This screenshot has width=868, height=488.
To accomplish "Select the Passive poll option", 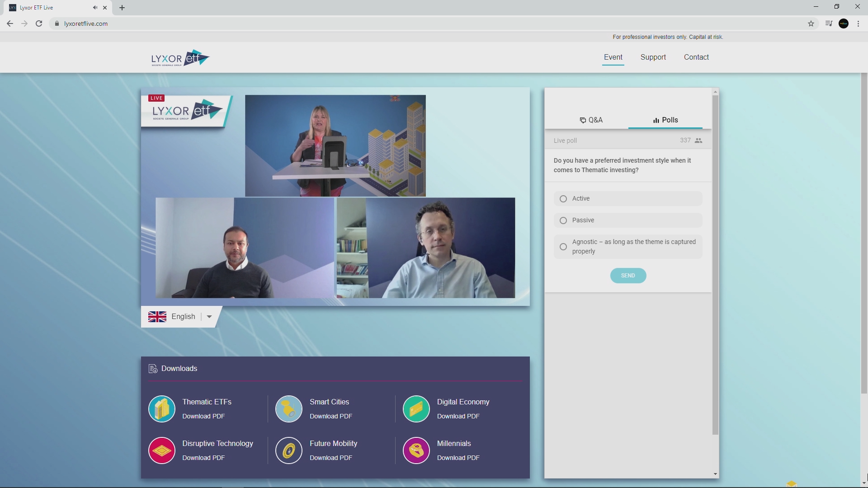I will tap(628, 221).
